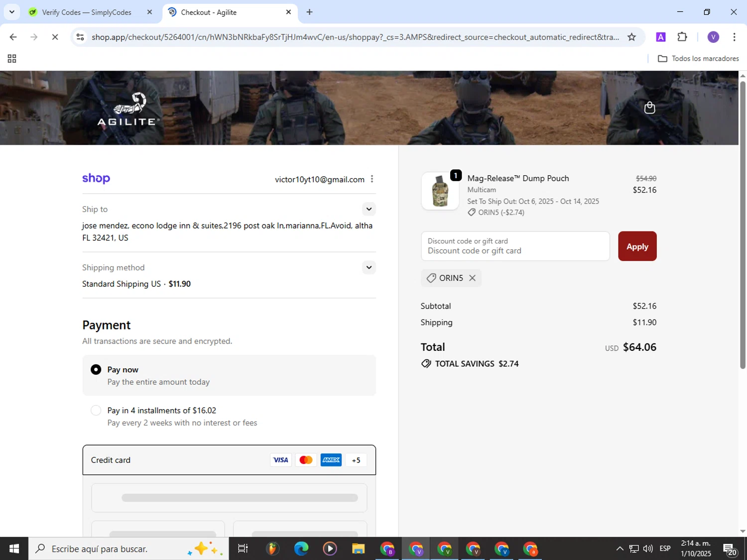
Task: Open the notification center icon
Action: 730,550
